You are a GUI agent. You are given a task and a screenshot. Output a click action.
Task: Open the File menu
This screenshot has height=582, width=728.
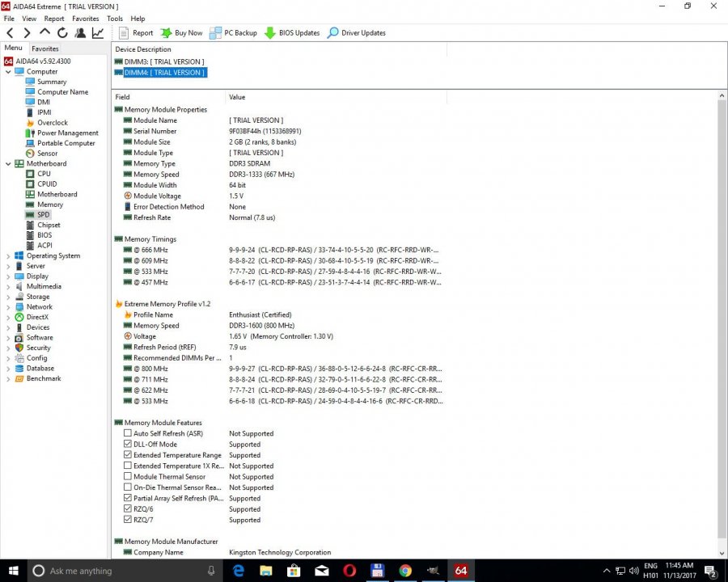(x=9, y=19)
